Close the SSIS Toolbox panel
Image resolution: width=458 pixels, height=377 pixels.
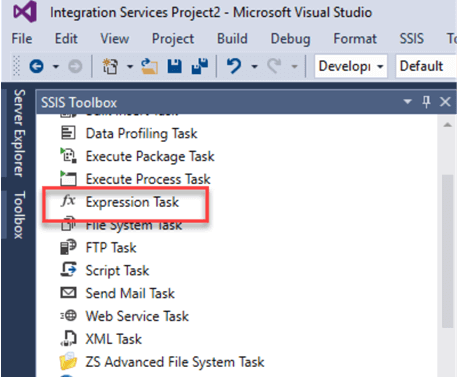coord(445,102)
